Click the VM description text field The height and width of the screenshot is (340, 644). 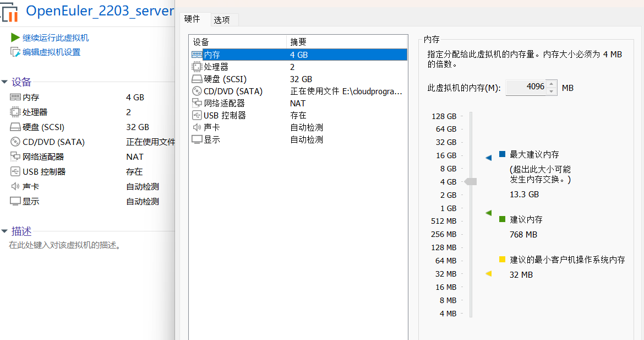65,245
